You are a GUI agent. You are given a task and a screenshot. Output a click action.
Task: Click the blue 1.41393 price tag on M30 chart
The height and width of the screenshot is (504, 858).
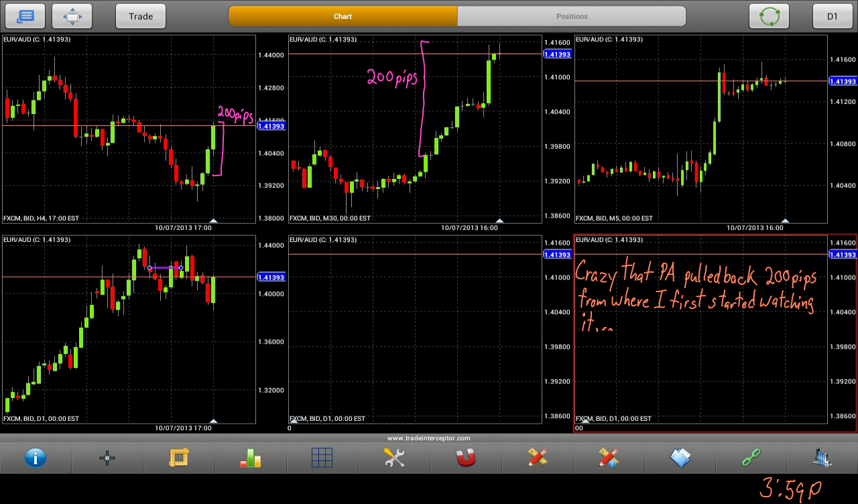[558, 54]
